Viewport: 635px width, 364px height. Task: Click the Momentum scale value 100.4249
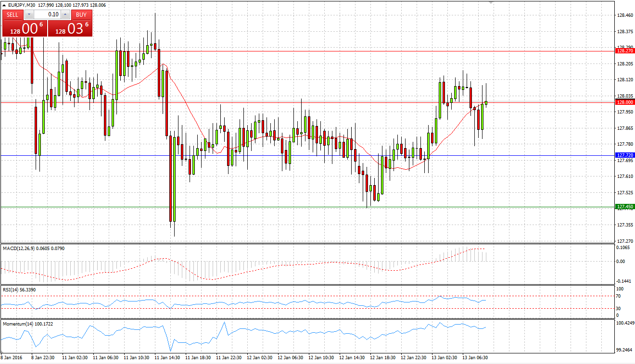[625, 323]
